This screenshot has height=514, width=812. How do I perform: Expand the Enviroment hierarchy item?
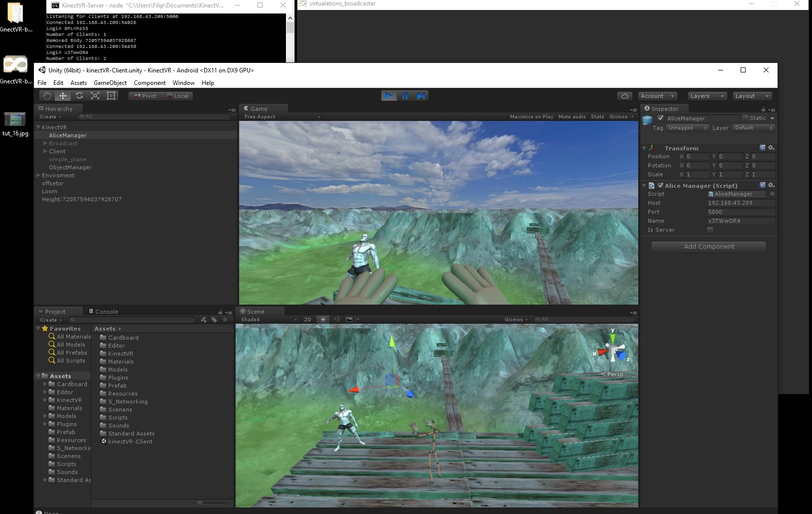(x=38, y=175)
